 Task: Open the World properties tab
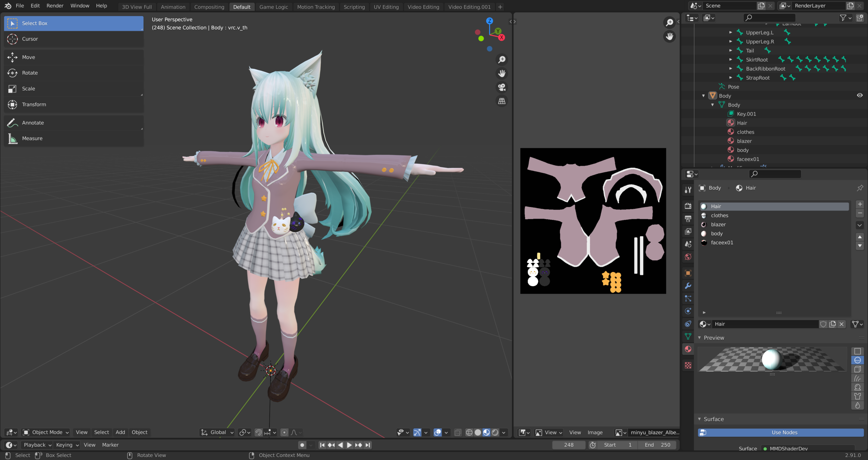click(x=688, y=257)
